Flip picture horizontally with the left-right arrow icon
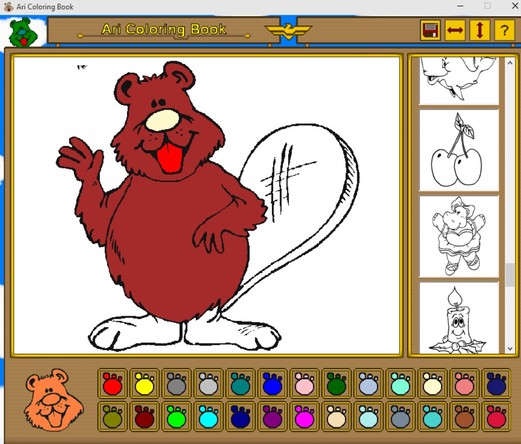 point(455,30)
